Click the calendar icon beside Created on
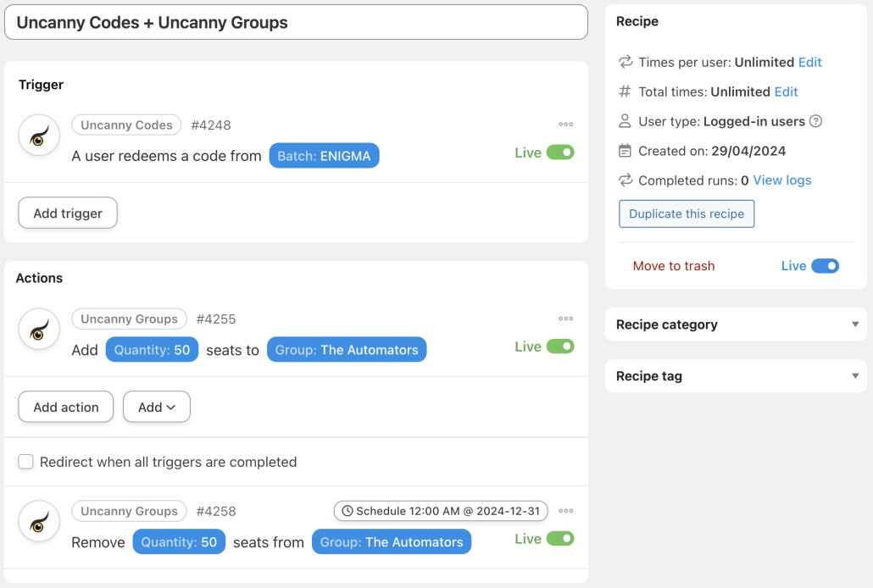873x588 pixels. pos(625,151)
